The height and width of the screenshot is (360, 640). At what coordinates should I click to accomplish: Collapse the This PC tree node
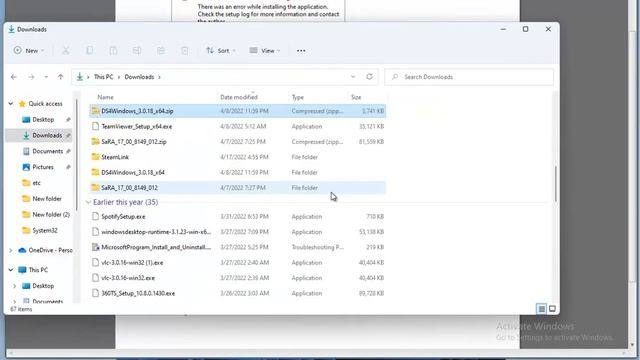pos(11,270)
